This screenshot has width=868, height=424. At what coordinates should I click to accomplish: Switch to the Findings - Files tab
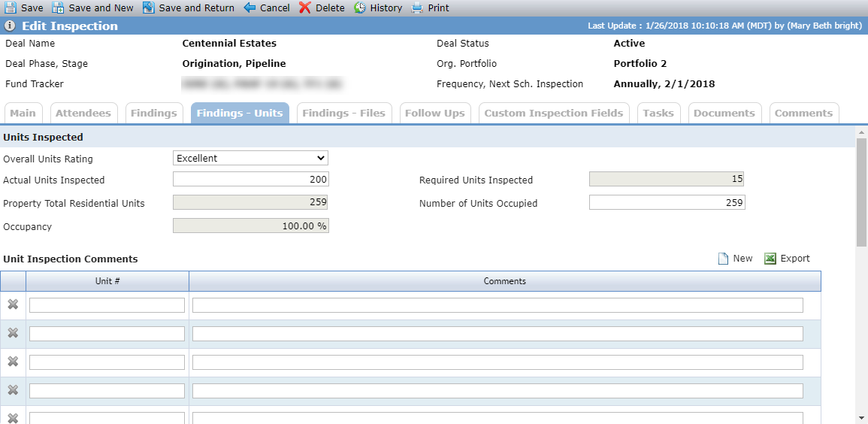pos(343,113)
